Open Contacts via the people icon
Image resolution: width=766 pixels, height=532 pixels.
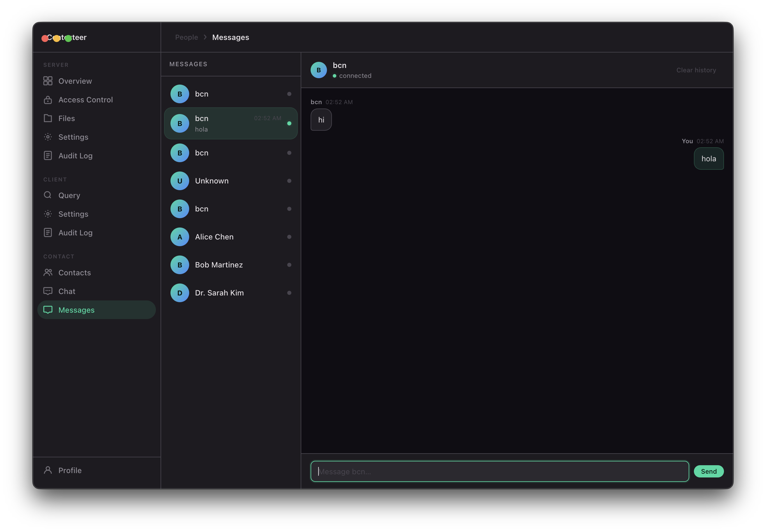(x=48, y=273)
